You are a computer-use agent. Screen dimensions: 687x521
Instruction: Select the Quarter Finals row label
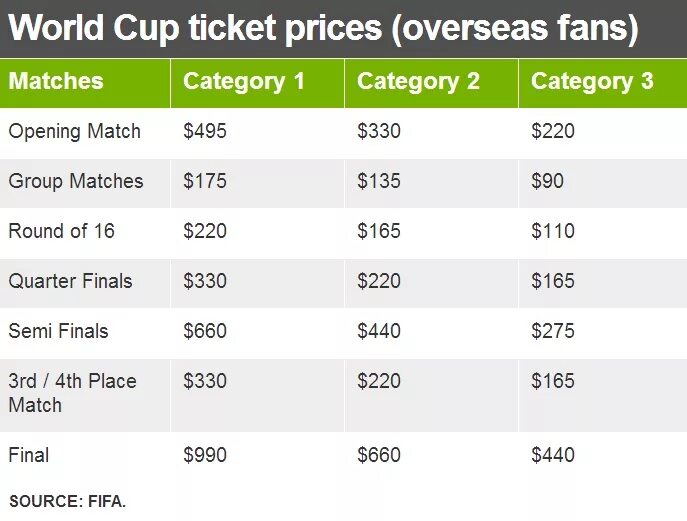tap(70, 281)
